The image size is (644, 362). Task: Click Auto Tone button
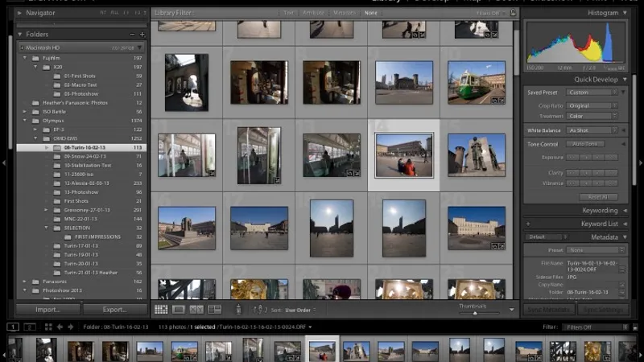click(x=585, y=144)
